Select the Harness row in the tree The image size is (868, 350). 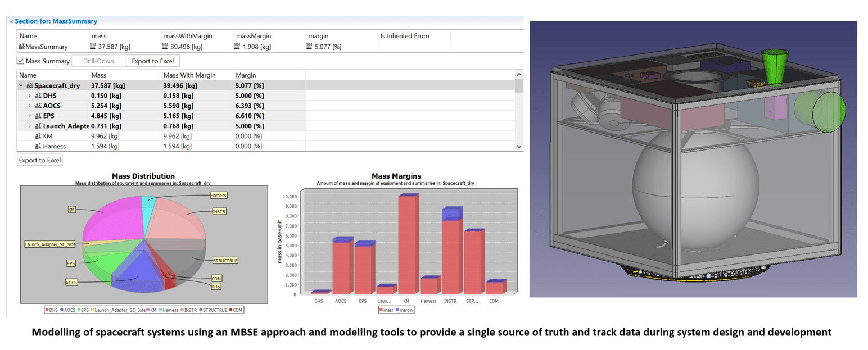[x=266, y=146]
